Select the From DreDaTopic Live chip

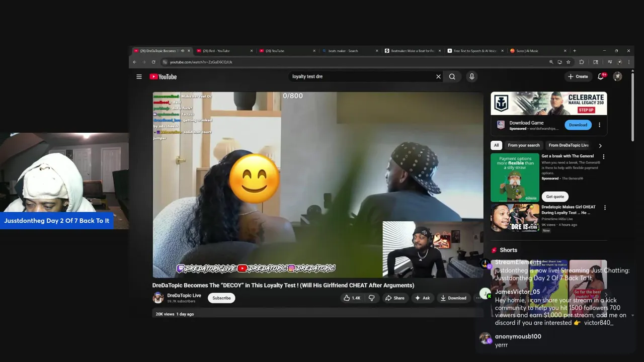click(569, 145)
